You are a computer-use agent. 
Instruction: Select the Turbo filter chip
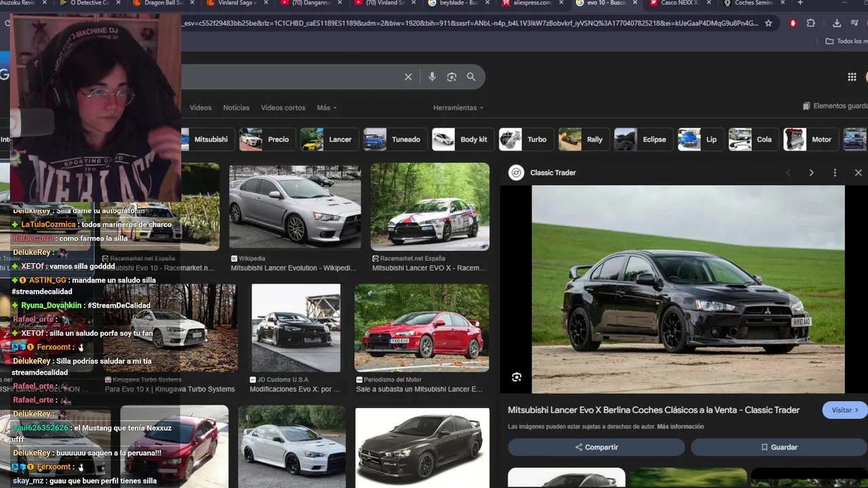tap(526, 140)
